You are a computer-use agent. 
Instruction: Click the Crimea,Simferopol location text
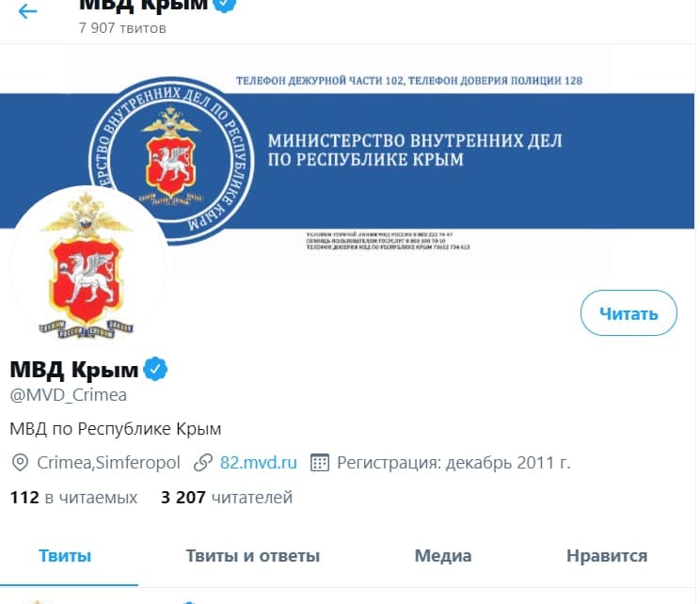tap(108, 463)
